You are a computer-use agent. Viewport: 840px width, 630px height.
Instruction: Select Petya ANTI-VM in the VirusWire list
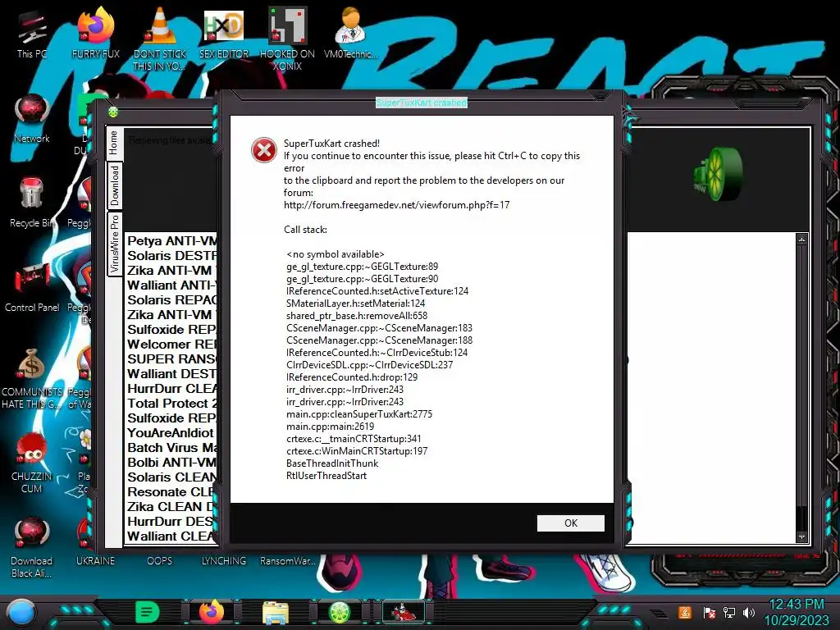point(171,241)
